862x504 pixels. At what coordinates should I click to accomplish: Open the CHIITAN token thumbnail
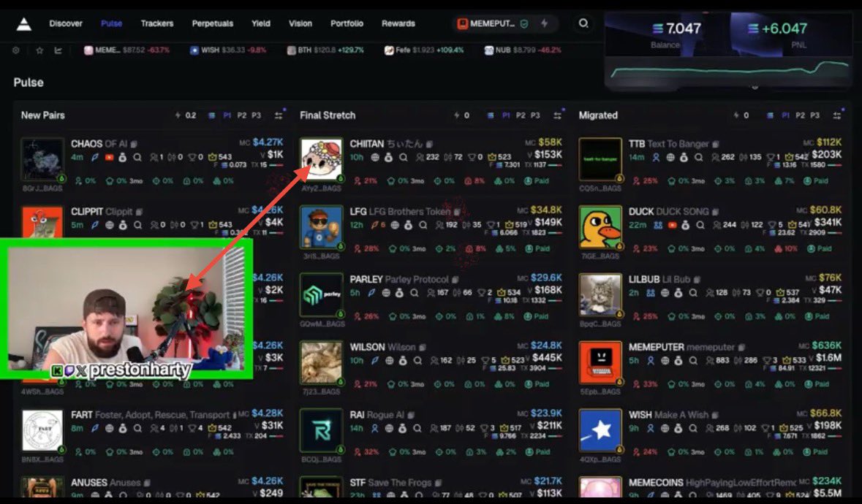click(x=322, y=159)
